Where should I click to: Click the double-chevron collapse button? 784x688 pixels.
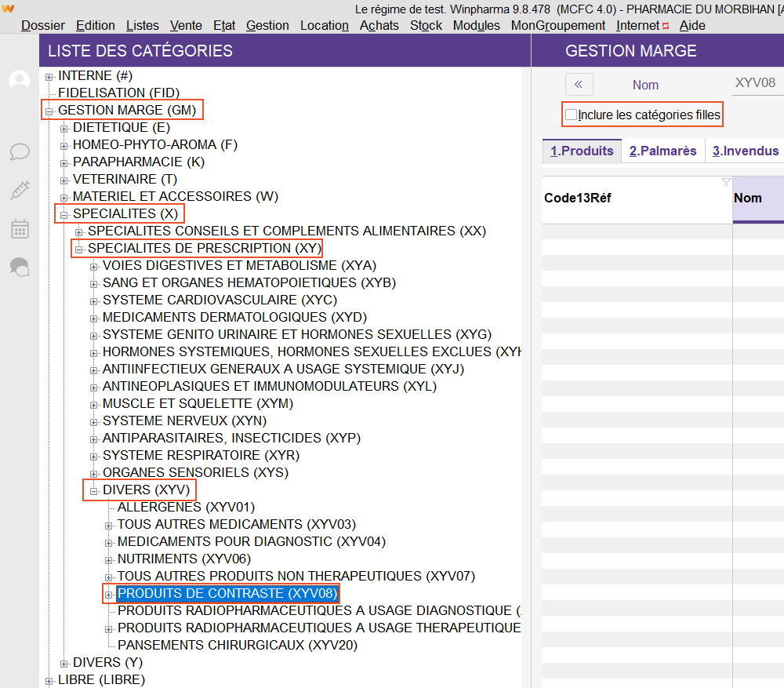pos(579,85)
